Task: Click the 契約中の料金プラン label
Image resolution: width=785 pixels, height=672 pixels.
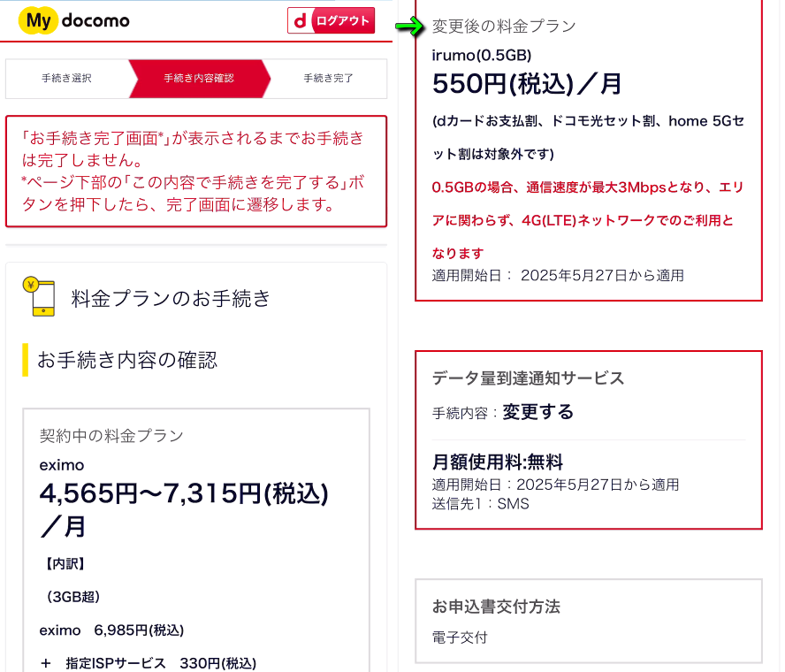Action: pyautogui.click(x=111, y=436)
